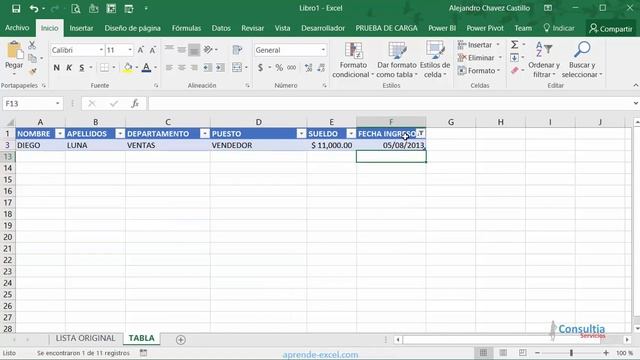Open the DEPARTAMENTO column filter dropdown

click(x=205, y=134)
